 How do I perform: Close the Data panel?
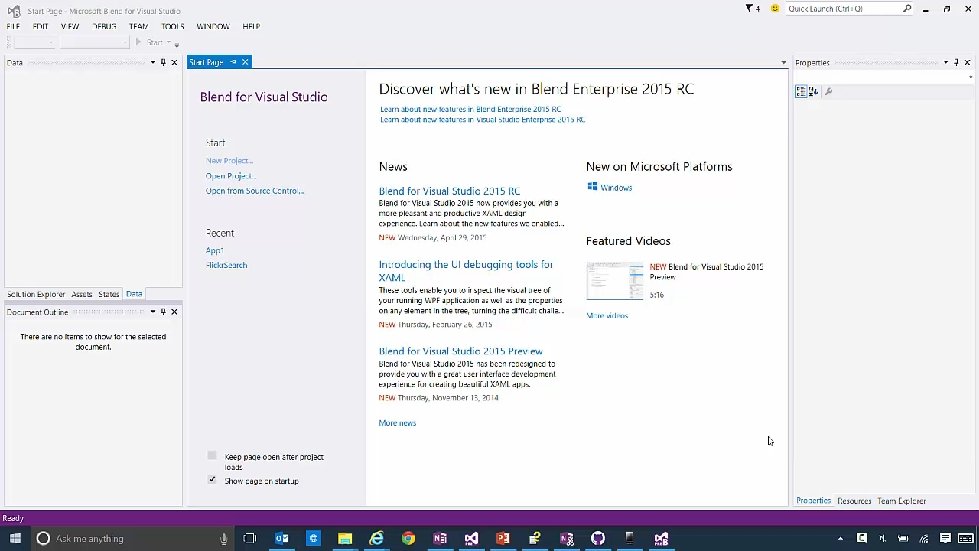pyautogui.click(x=174, y=62)
